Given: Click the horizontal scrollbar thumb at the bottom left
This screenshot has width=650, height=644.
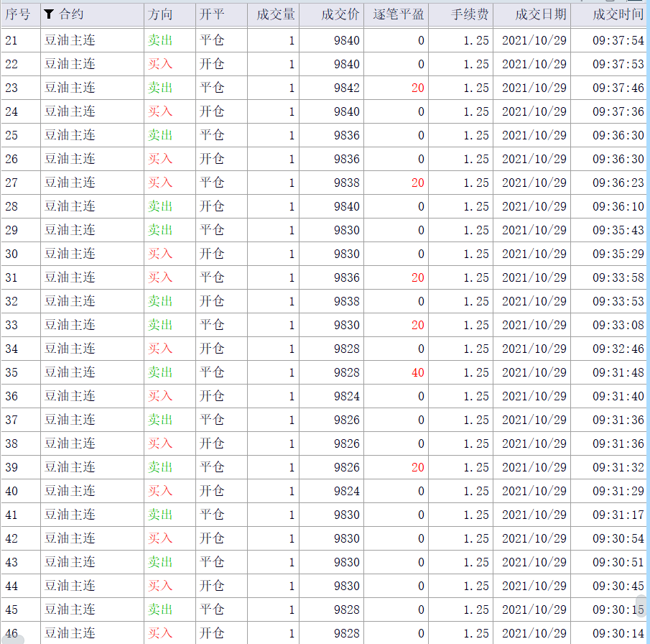Looking at the screenshot, I should tap(13, 638).
